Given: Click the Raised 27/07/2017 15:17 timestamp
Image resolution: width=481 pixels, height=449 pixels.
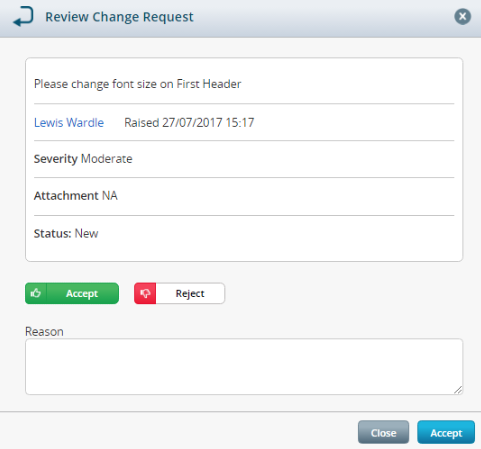Looking at the screenshot, I should [189, 123].
